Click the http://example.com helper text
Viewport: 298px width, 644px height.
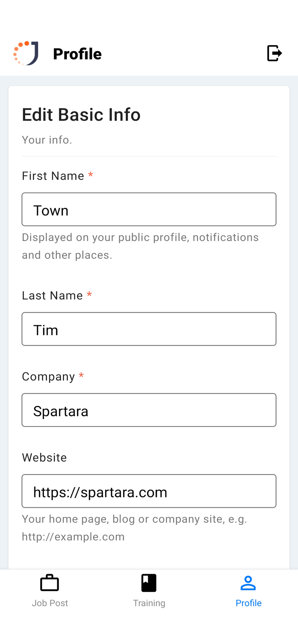coord(73,537)
